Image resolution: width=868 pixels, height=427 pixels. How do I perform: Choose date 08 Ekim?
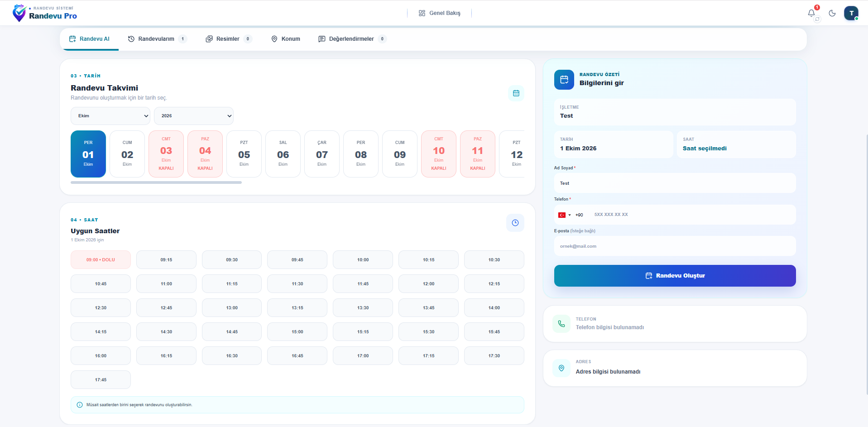coord(361,154)
